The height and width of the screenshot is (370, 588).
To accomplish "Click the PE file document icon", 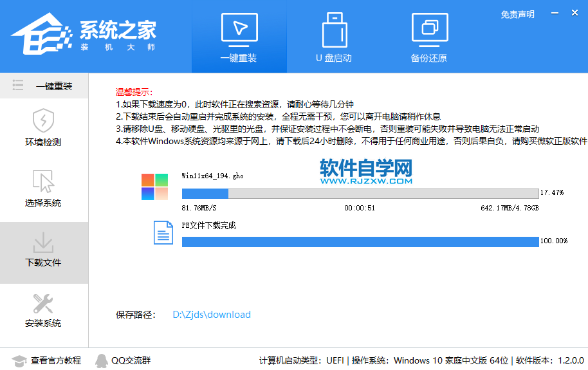I will [x=163, y=233].
